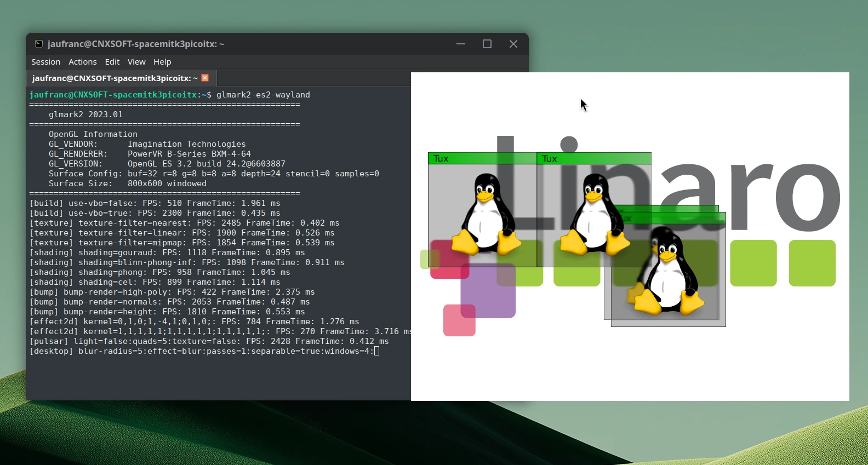Click the GL_VENDOR Imagination Technologies line
The image size is (868, 465).
pos(147,144)
